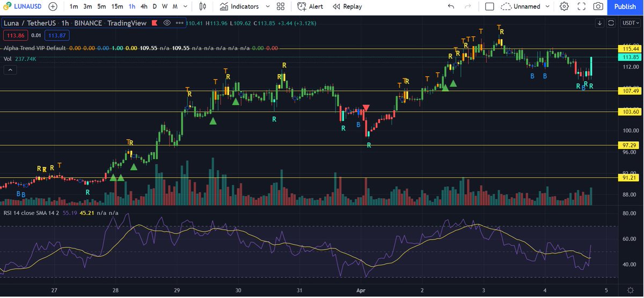644x298 pixels.
Task: Click the 31 date label on time axis
Action: 299,289
